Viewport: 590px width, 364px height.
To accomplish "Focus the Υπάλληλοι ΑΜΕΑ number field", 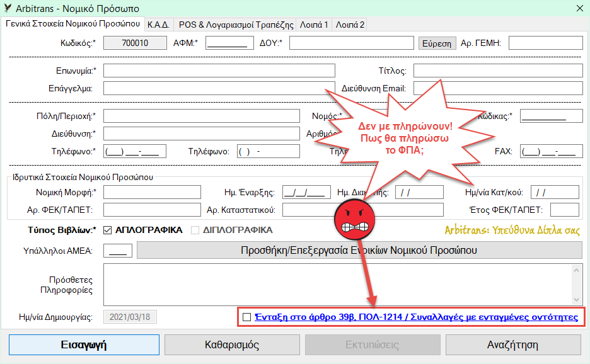I will pos(118,251).
